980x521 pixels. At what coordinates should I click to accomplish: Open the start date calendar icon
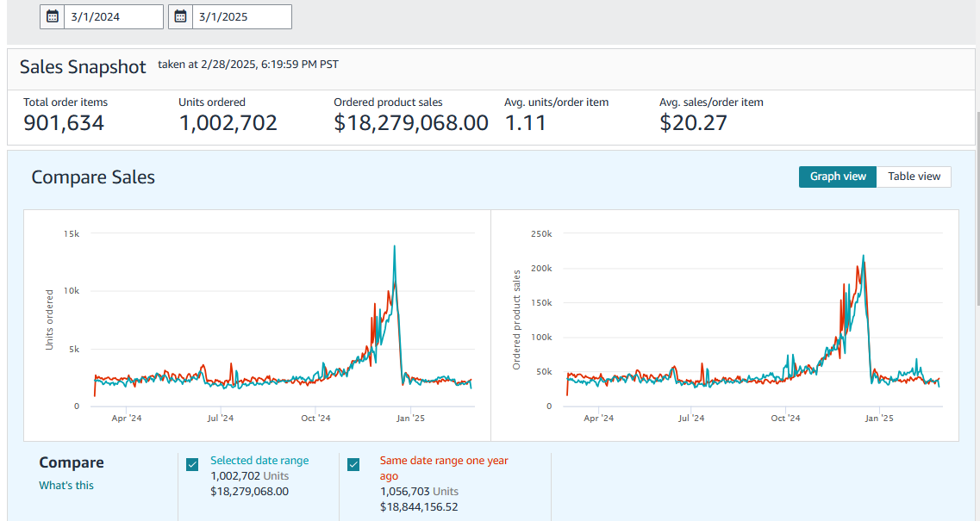pyautogui.click(x=53, y=17)
